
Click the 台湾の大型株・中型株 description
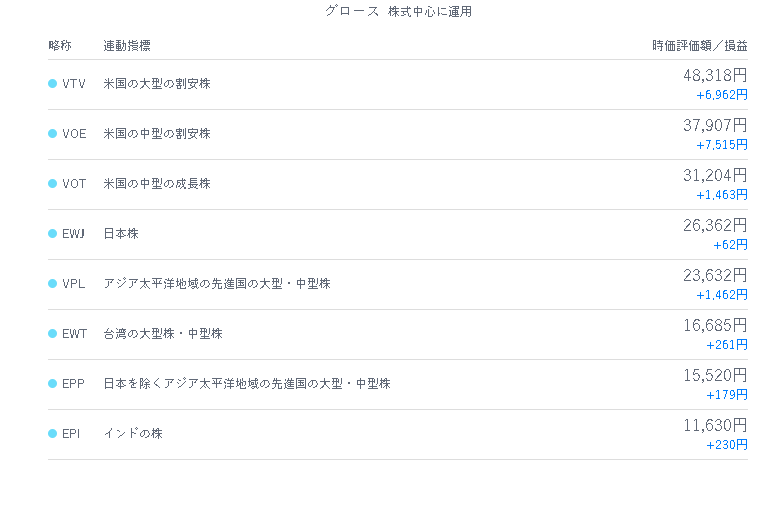coord(163,333)
